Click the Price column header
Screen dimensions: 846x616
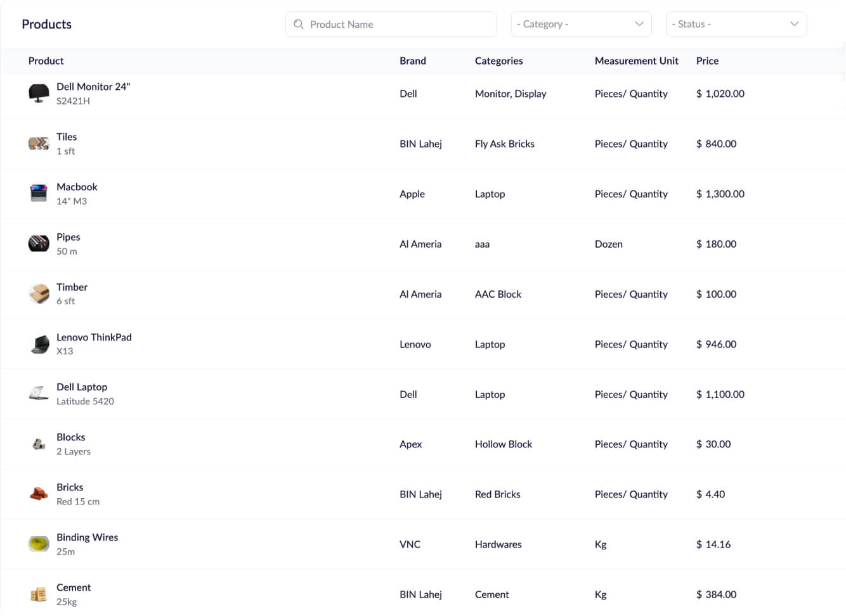click(707, 61)
